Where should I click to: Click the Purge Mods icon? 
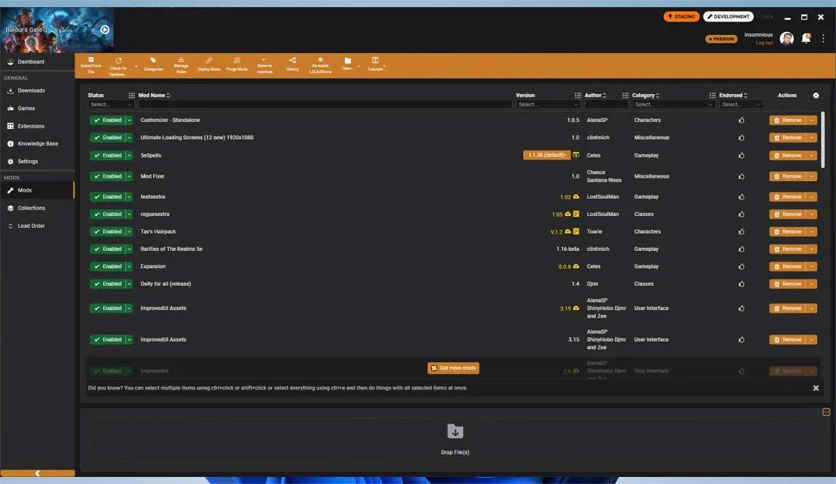coord(237,60)
